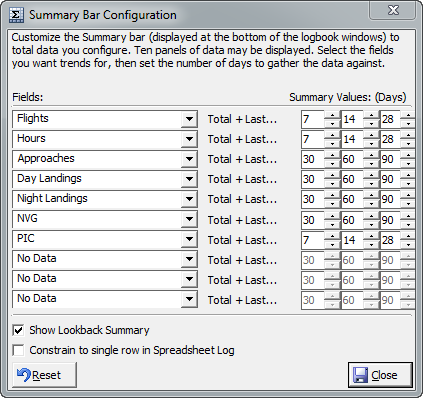The image size is (423, 398).
Task: Click the 90 days field in Approaches row
Action: (x=390, y=159)
